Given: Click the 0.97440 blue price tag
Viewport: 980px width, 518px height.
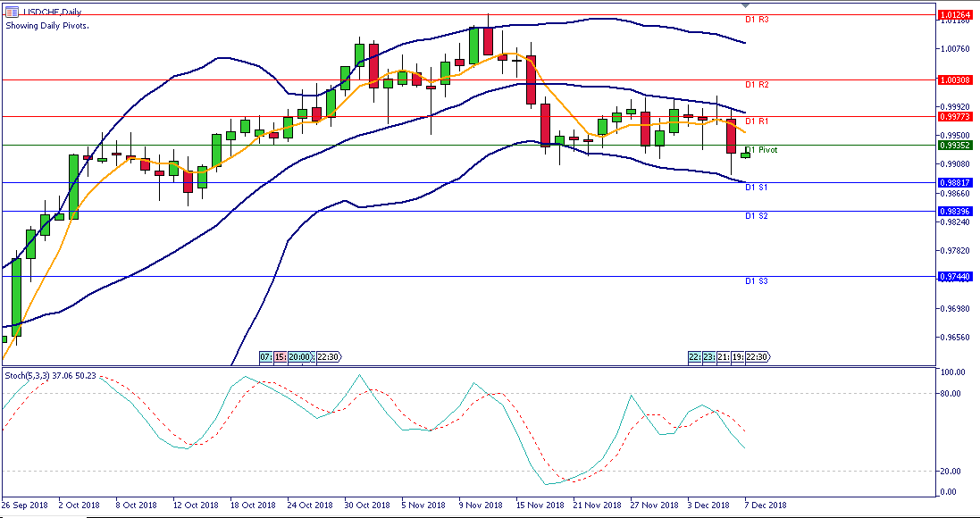Looking at the screenshot, I should coord(954,276).
